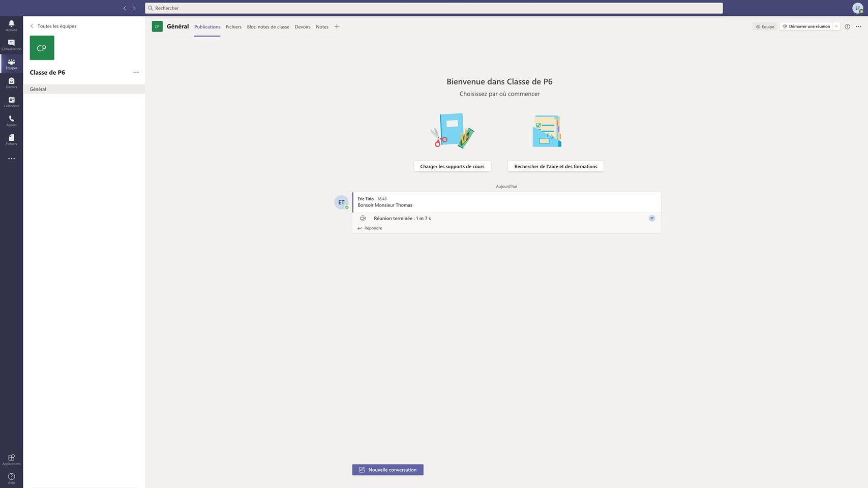The height and width of the screenshot is (488, 868).
Task: Click Démarrer une réunion button
Action: pyautogui.click(x=806, y=26)
